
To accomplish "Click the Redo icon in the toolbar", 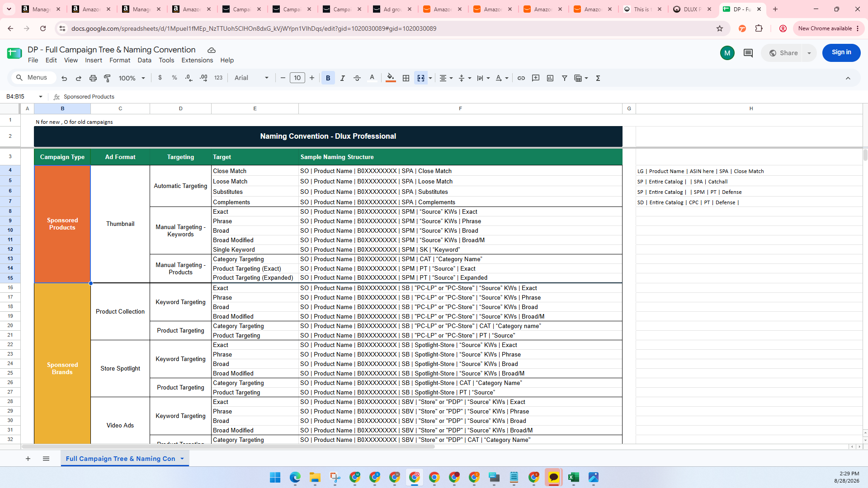I will click(79, 78).
